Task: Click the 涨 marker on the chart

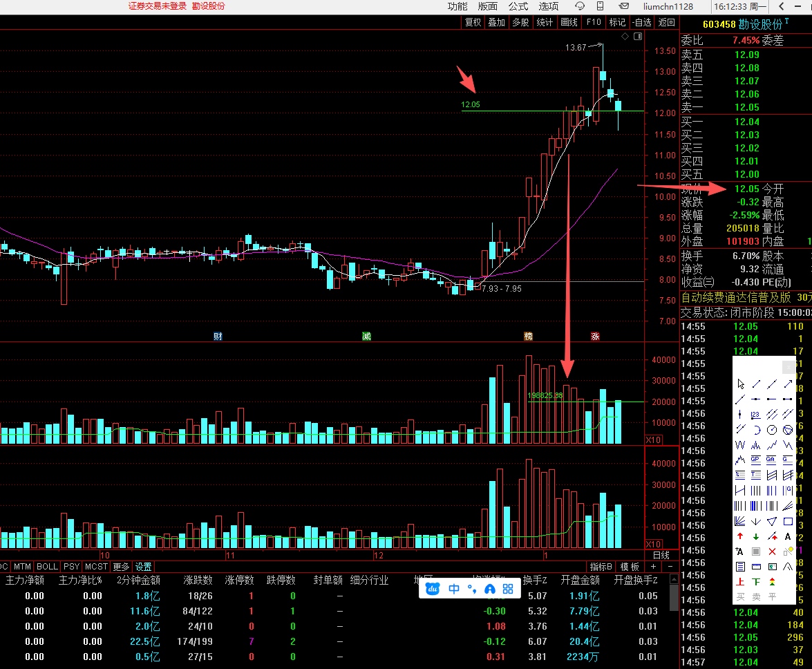Action: click(x=595, y=337)
